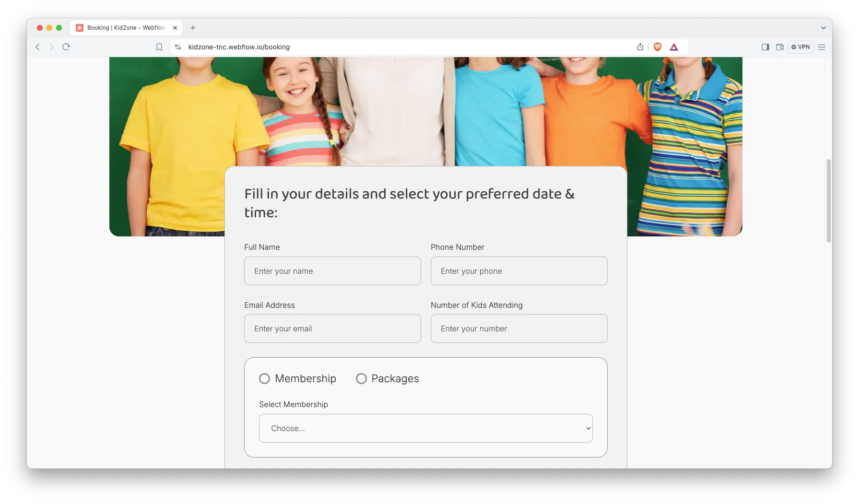Open a new tab with plus button
The height and width of the screenshot is (504, 859).
(193, 28)
